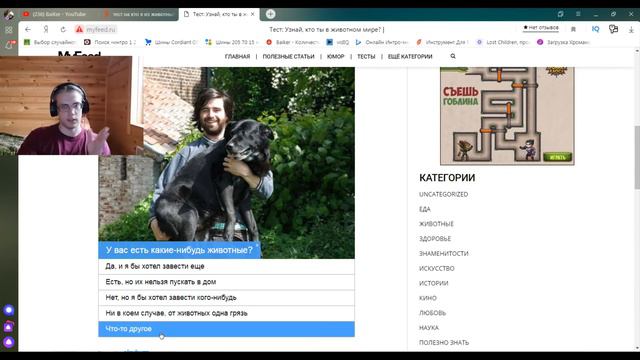The width and height of the screenshot is (640, 360).
Task: Click the myfeed.ru address field
Action: [101, 29]
